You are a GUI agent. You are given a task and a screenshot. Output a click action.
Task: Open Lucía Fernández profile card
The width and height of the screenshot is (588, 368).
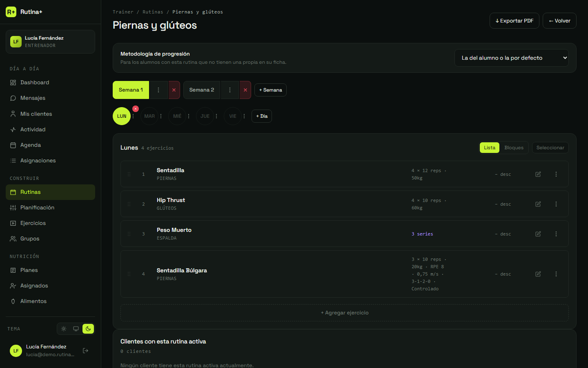coord(50,42)
